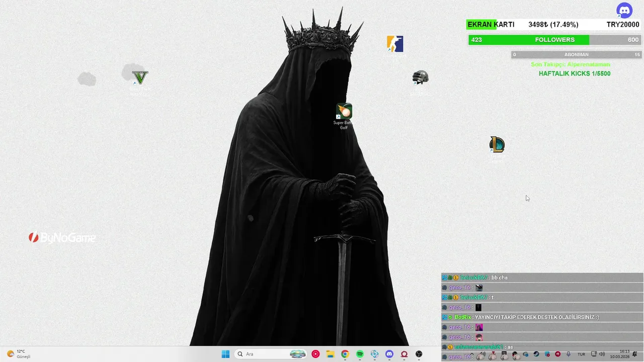Open the notification bell in the tray
This screenshot has width=644, height=362.
pos(635,354)
